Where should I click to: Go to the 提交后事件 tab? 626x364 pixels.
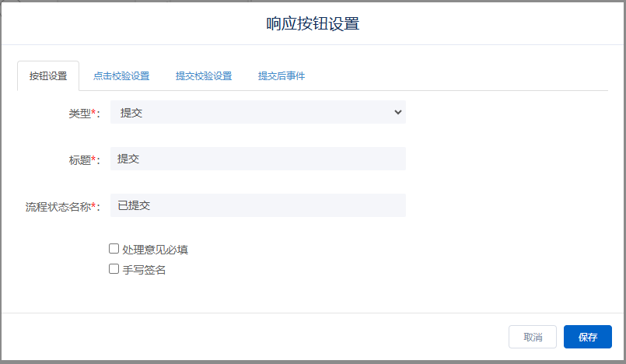282,76
